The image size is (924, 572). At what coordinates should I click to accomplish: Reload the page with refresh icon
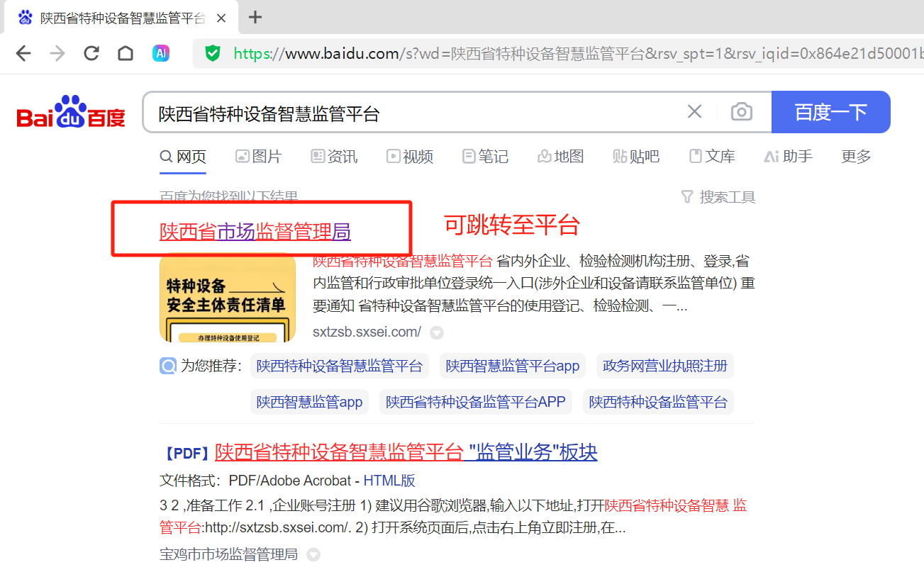91,53
